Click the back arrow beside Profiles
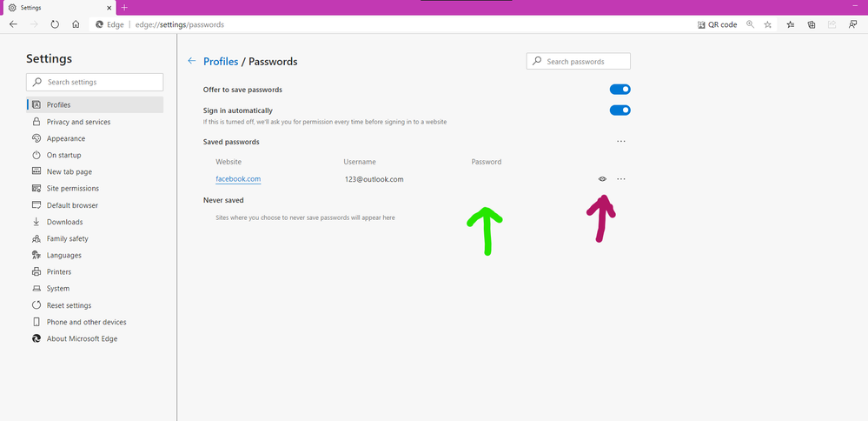This screenshot has width=868, height=421. [192, 62]
